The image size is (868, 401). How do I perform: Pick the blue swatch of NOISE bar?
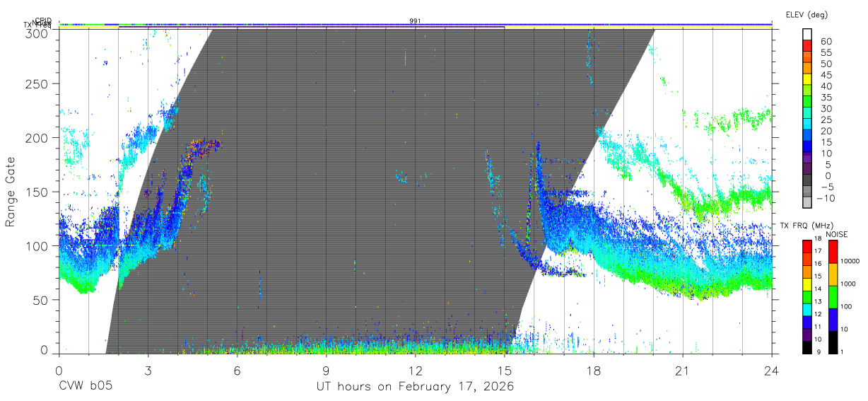tap(832, 318)
